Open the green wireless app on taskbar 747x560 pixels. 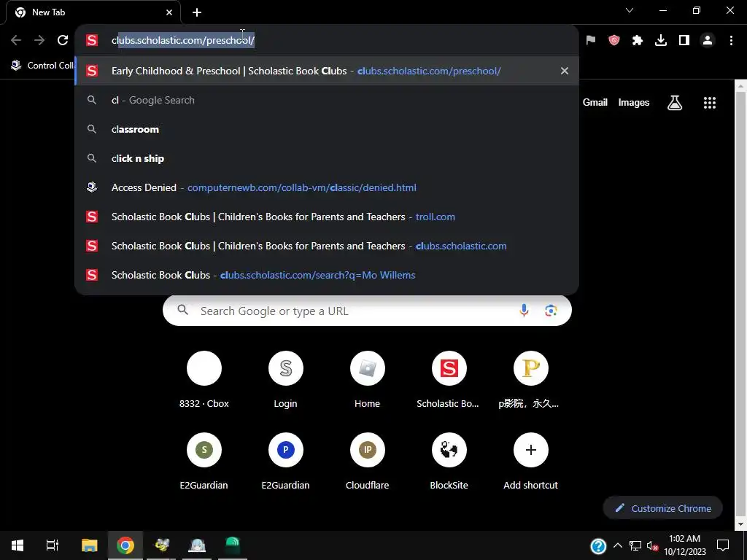point(233,545)
